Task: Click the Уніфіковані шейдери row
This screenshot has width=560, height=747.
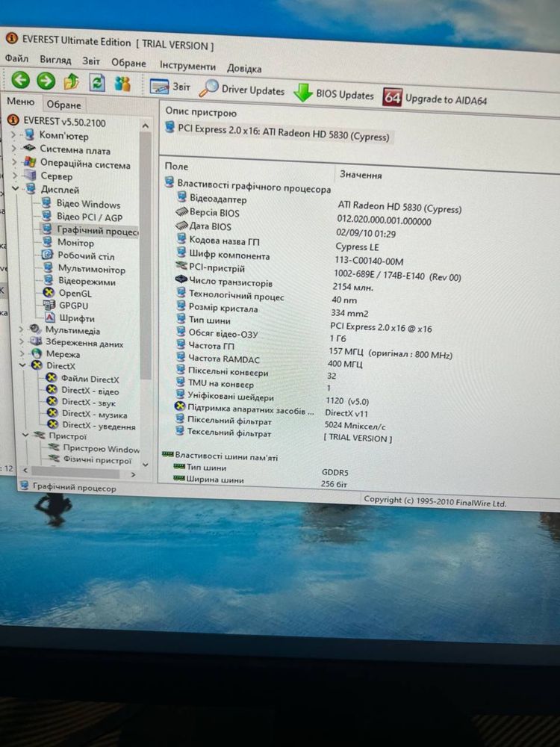Action: [x=272, y=398]
